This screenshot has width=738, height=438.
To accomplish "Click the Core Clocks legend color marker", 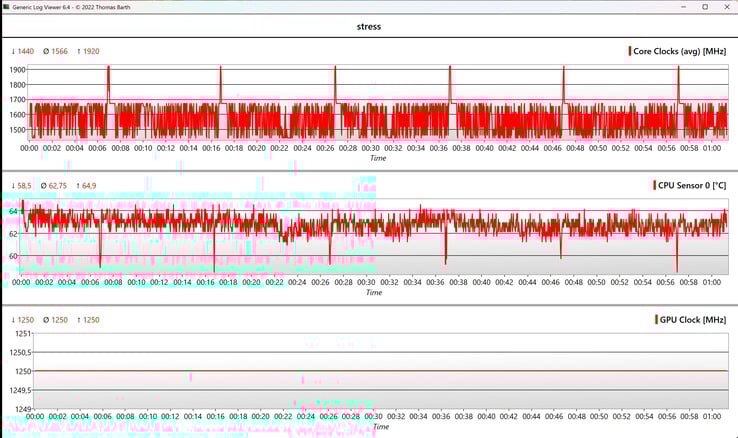I will (630, 51).
